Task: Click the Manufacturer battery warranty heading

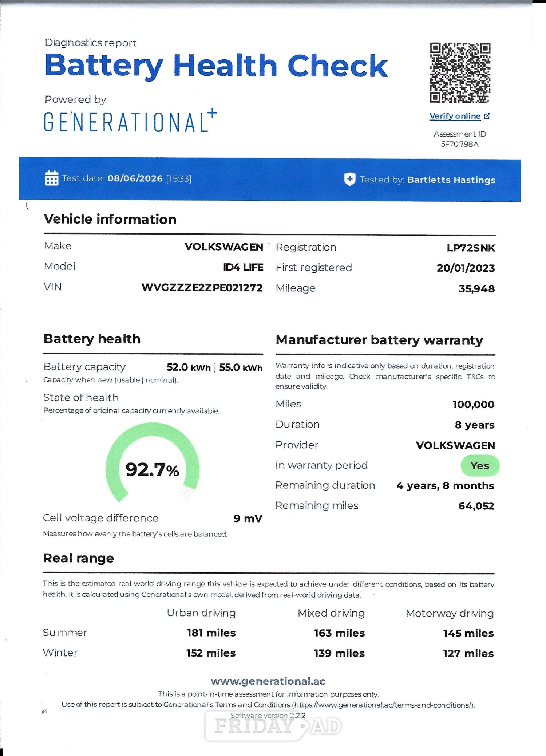Action: click(x=379, y=340)
